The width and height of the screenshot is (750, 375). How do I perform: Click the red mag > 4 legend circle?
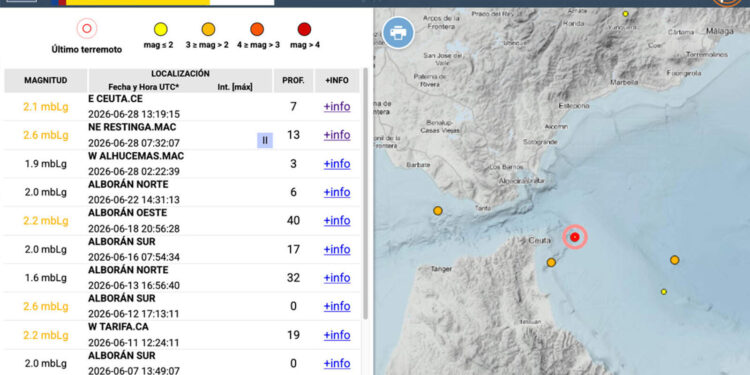pyautogui.click(x=304, y=30)
